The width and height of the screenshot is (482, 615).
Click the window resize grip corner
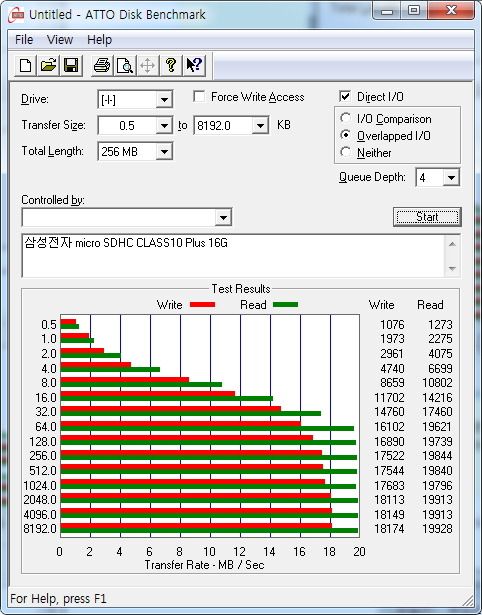pyautogui.click(x=468, y=600)
